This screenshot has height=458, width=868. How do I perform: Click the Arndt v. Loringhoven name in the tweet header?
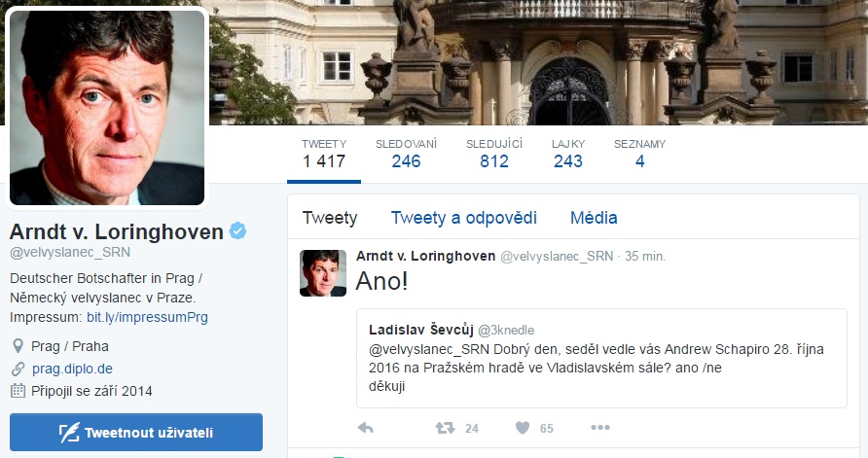[x=425, y=256]
